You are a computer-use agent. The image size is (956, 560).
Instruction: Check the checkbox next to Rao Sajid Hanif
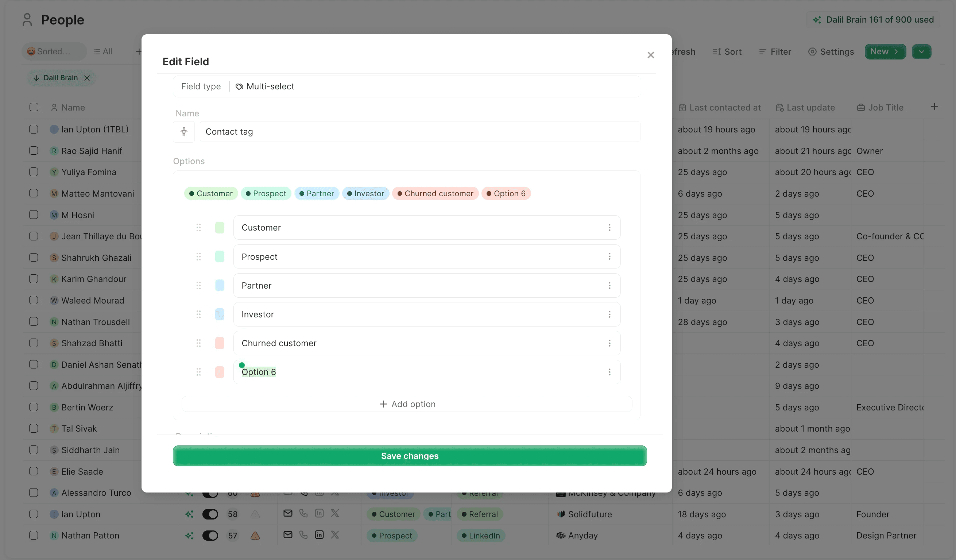[34, 151]
